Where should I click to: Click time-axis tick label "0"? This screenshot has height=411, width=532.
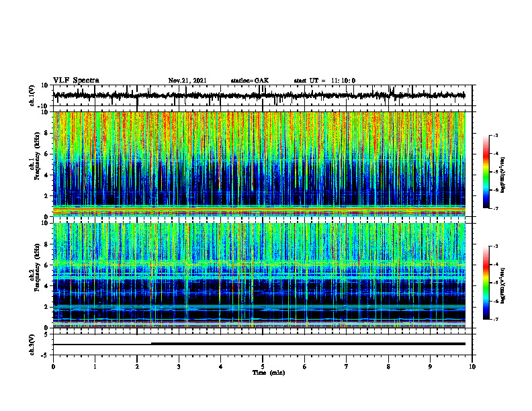53,367
